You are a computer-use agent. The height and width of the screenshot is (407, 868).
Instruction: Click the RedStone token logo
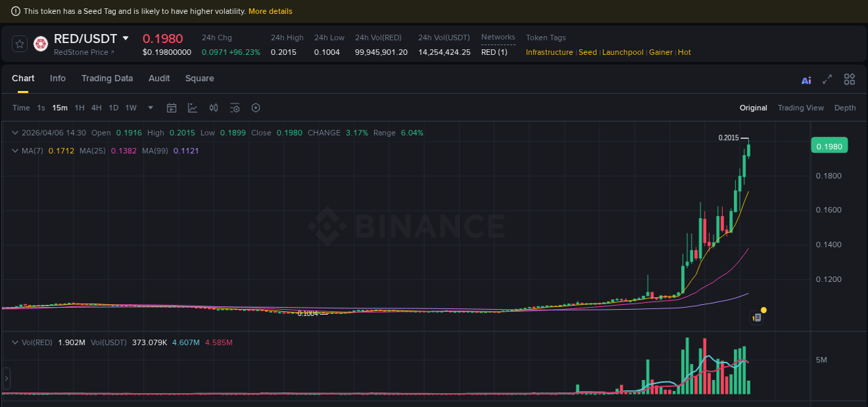point(40,44)
